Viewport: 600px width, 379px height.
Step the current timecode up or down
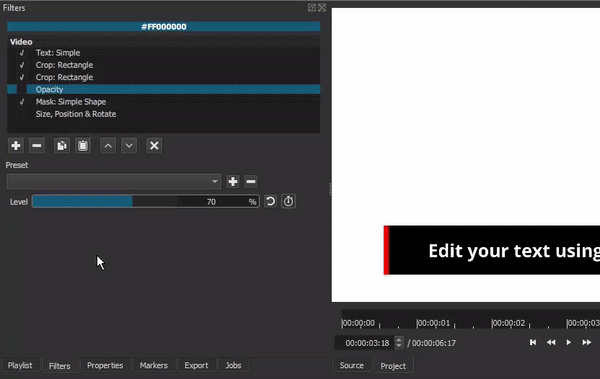click(399, 343)
